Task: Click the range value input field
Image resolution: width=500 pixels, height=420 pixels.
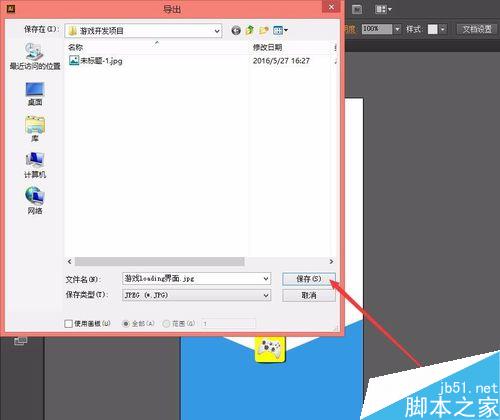Action: [x=228, y=323]
